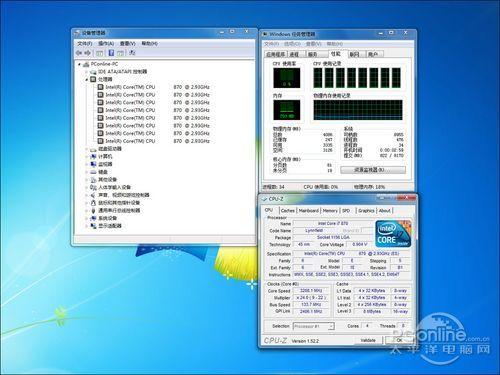Expand the 磁盘驱动器 (Disk drives) node
This screenshot has width=500, height=375.
pyautogui.click(x=87, y=149)
